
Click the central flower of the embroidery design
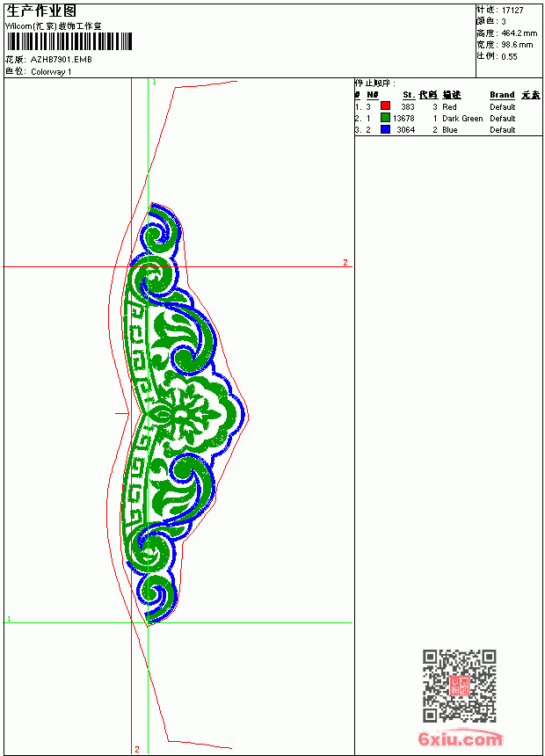(x=182, y=414)
